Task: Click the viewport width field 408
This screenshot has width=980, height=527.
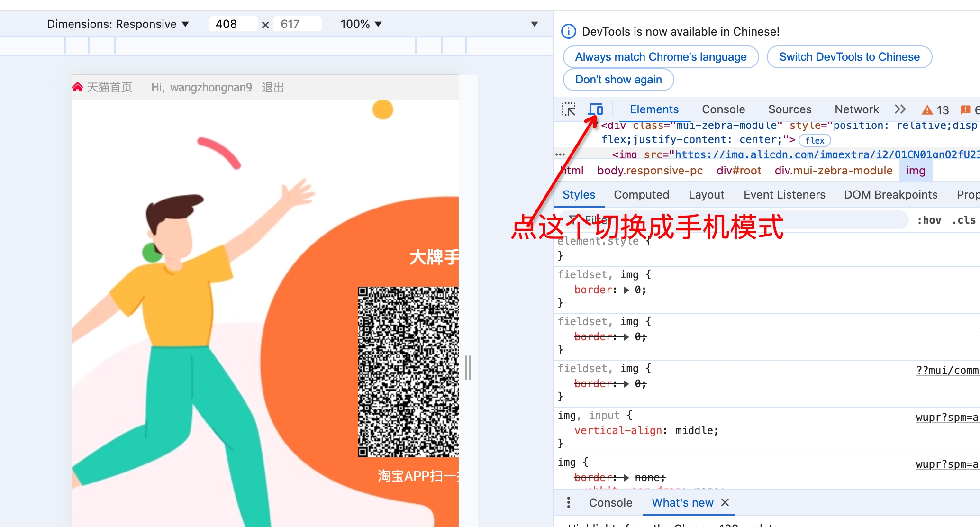Action: point(233,24)
